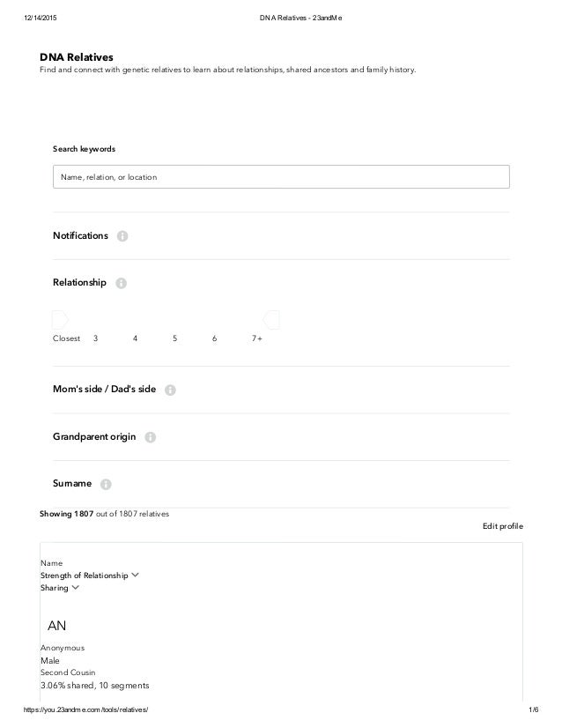Choose the Closest relationship level
562x728 pixels.
click(66, 338)
